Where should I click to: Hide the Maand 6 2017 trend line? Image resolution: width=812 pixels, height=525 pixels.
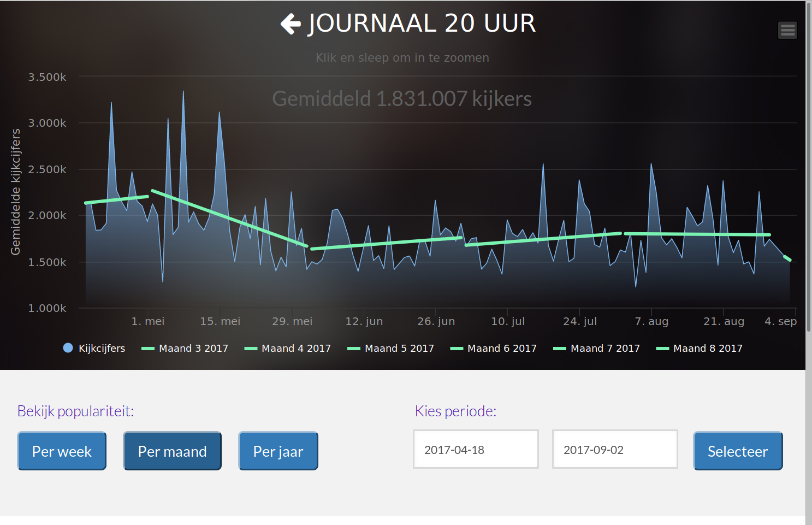502,349
